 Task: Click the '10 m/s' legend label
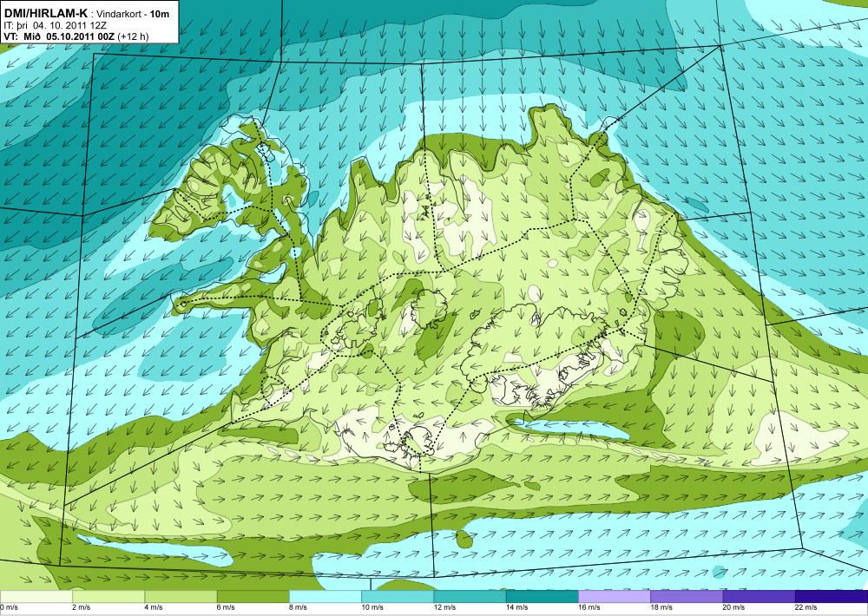point(372,607)
